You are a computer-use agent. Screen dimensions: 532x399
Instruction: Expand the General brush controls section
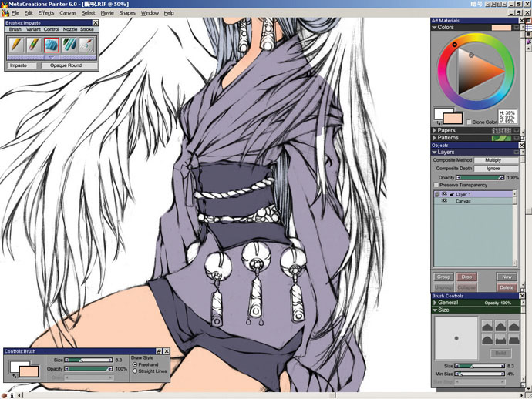pyautogui.click(x=435, y=303)
